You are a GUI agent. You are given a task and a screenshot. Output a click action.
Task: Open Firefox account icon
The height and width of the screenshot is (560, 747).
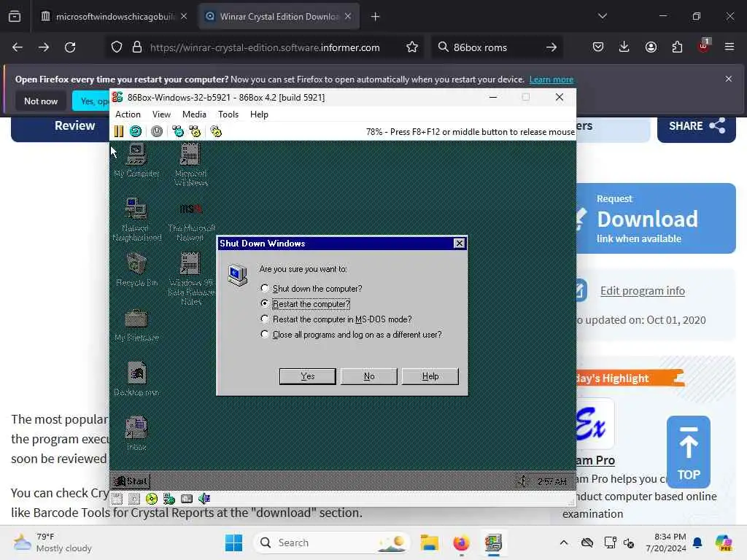coord(651,47)
